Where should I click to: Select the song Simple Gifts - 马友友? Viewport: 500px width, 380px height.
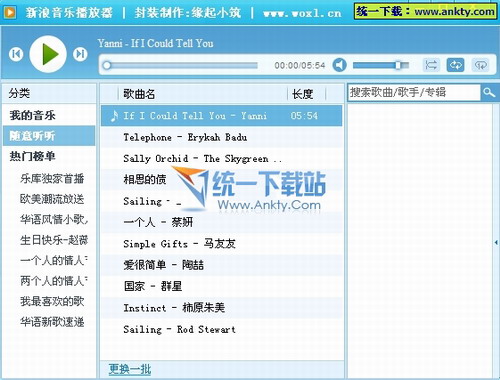click(221, 244)
